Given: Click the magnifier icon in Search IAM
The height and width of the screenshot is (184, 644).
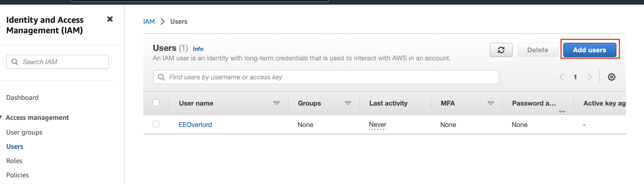Looking at the screenshot, I should [15, 62].
